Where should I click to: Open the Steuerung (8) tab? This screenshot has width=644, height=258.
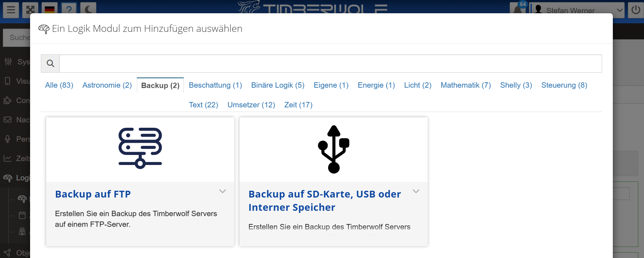point(564,85)
